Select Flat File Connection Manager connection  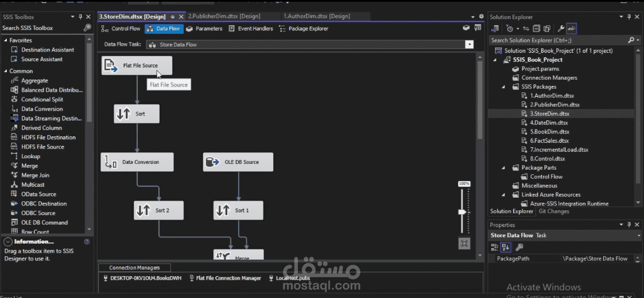click(x=225, y=278)
